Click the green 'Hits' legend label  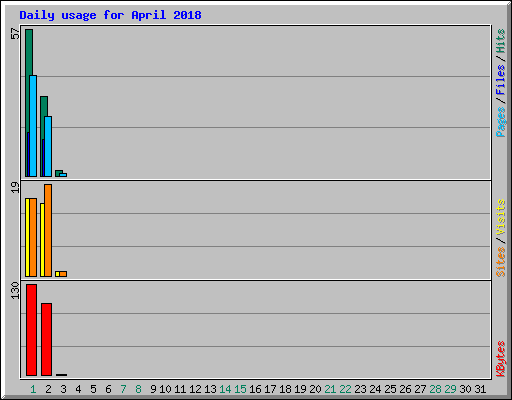(x=501, y=41)
